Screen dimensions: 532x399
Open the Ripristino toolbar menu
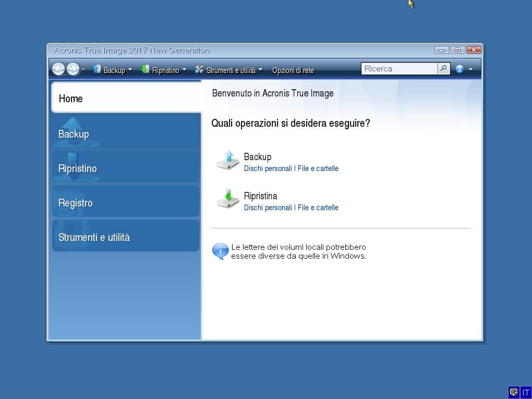pyautogui.click(x=165, y=70)
